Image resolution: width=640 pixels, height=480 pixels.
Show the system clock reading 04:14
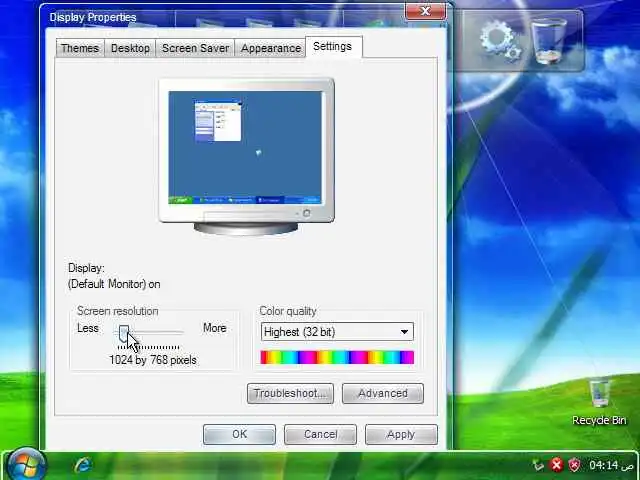pos(604,465)
